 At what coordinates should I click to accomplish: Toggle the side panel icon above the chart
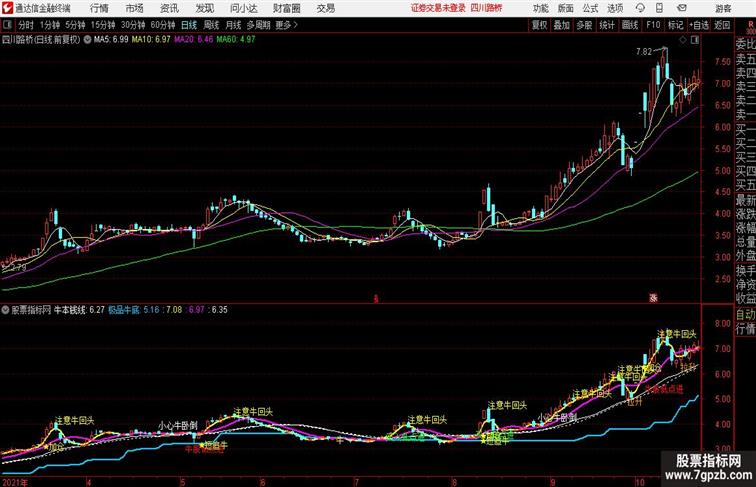coord(695,40)
